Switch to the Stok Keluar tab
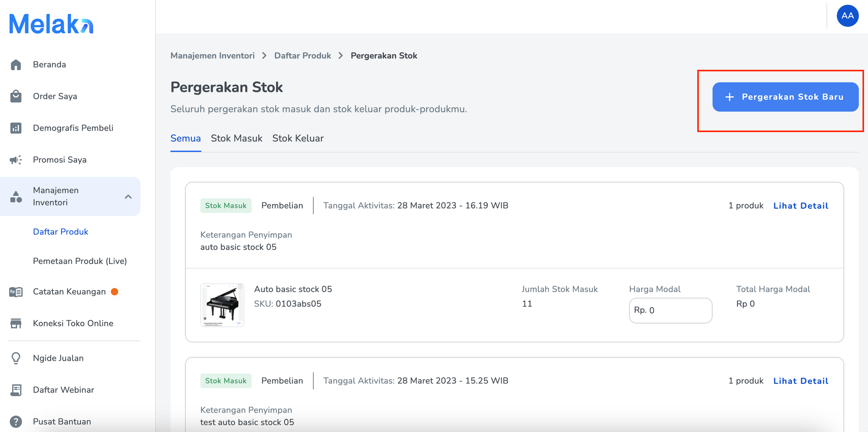The width and height of the screenshot is (868, 432). coord(298,138)
